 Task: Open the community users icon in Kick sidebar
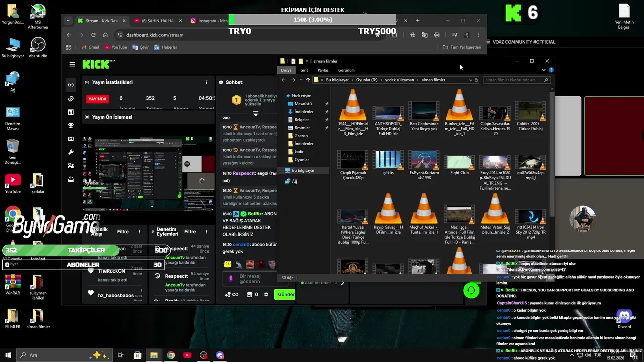pos(71,166)
